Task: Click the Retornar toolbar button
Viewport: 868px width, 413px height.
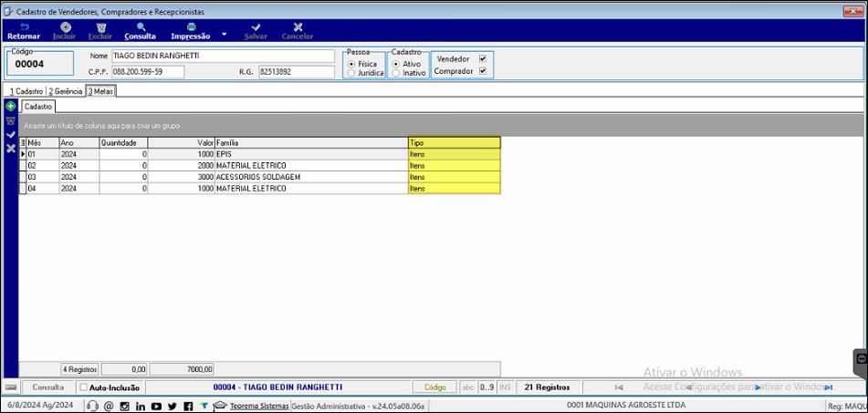Action: click(24, 32)
